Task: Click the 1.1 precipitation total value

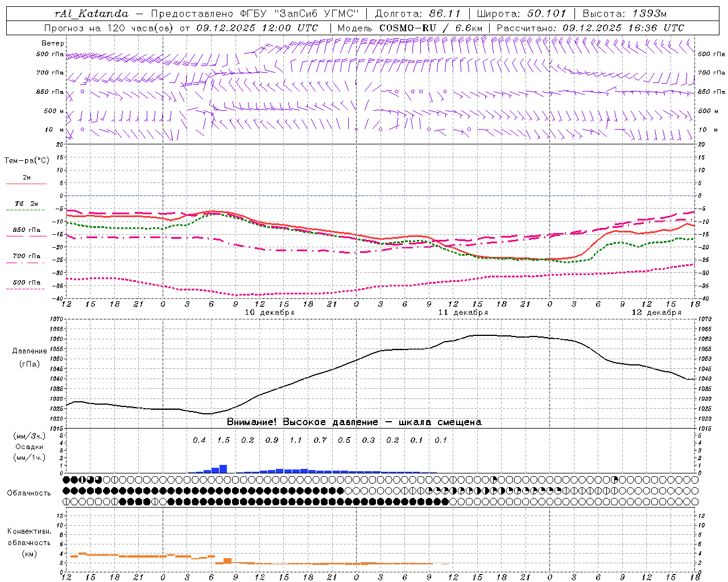Action: click(x=296, y=440)
